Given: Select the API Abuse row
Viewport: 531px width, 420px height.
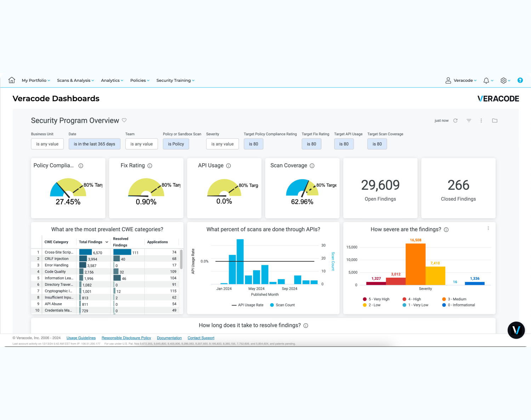Looking at the screenshot, I should 105,304.
